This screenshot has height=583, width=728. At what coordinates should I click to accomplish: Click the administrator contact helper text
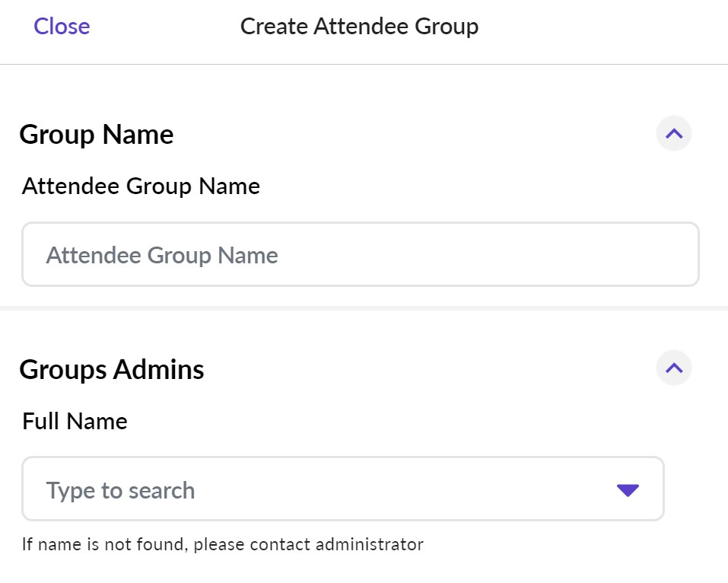(x=221, y=544)
